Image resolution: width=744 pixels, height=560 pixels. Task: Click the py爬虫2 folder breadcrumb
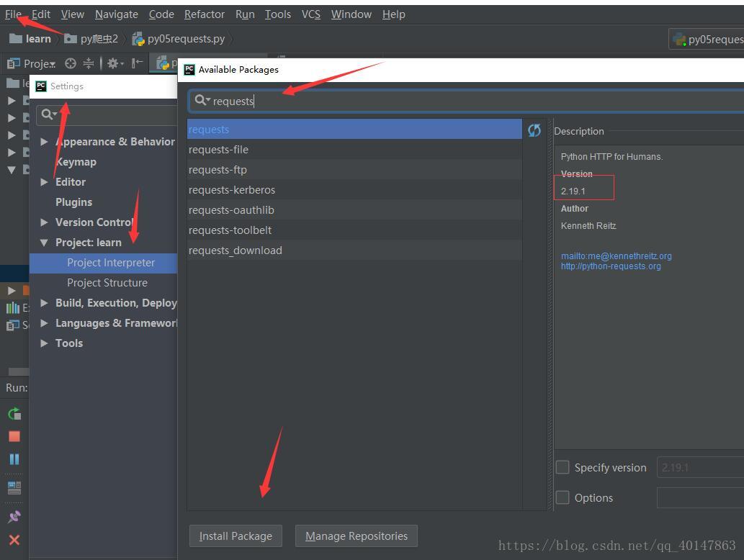pos(91,39)
